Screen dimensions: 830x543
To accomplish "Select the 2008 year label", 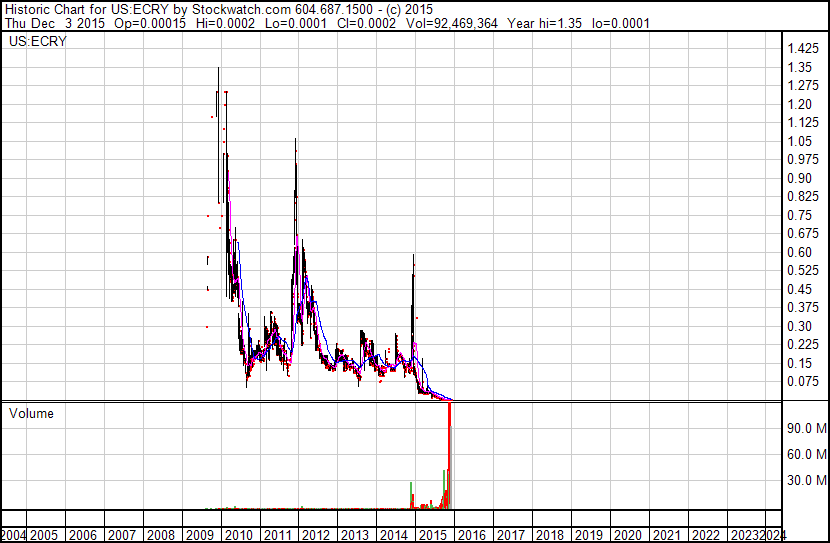I will tap(160, 535).
